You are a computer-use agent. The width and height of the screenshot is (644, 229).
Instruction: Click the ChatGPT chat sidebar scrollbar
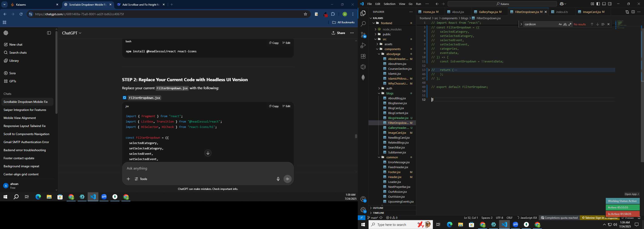pyautogui.click(x=57, y=72)
